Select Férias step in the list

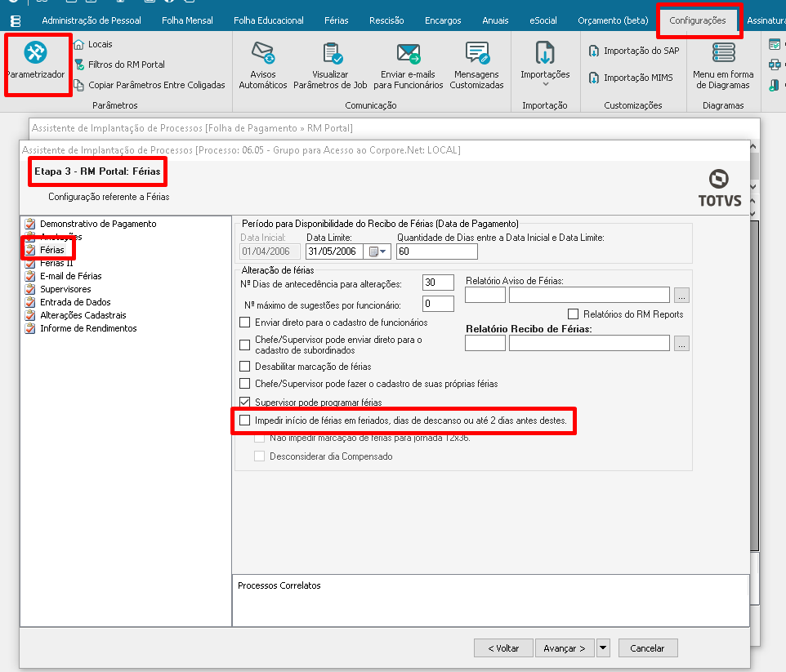[x=45, y=250]
